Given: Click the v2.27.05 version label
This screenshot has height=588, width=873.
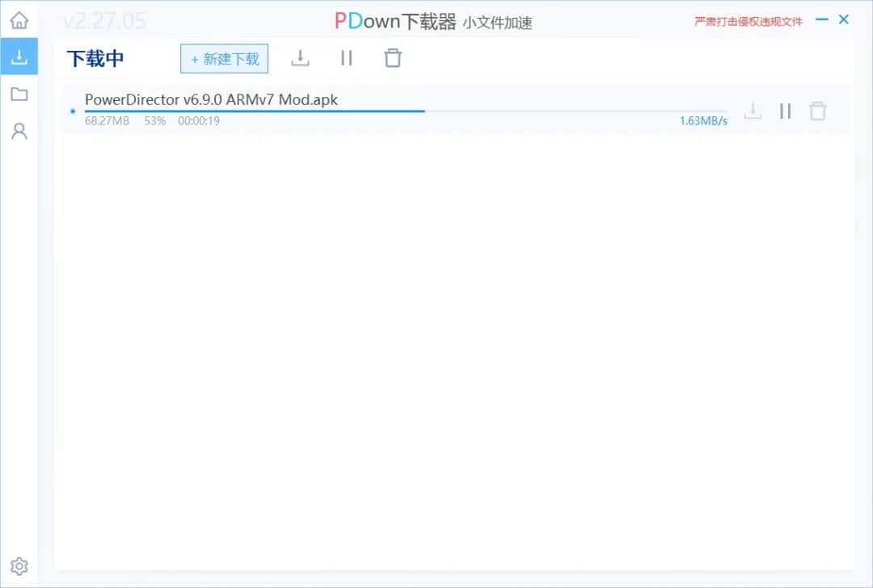Looking at the screenshot, I should coord(103,20).
